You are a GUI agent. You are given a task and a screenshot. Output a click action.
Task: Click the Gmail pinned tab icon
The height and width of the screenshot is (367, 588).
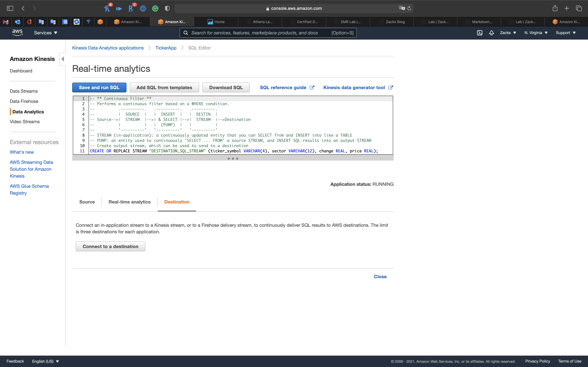6,22
